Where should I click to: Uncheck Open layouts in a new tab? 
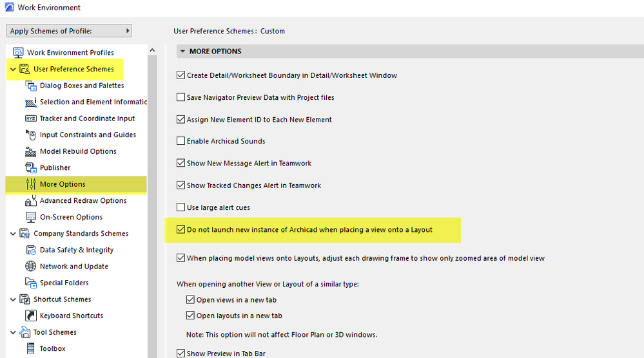190,316
